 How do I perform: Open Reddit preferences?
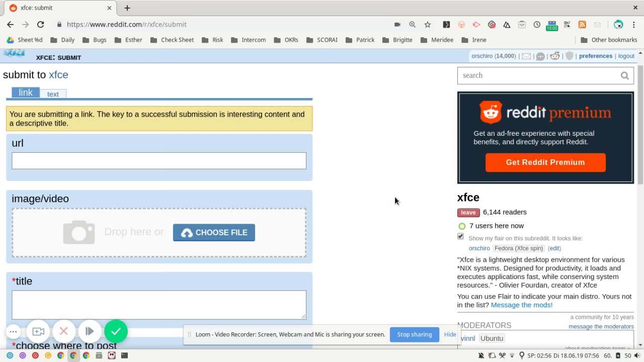[596, 56]
